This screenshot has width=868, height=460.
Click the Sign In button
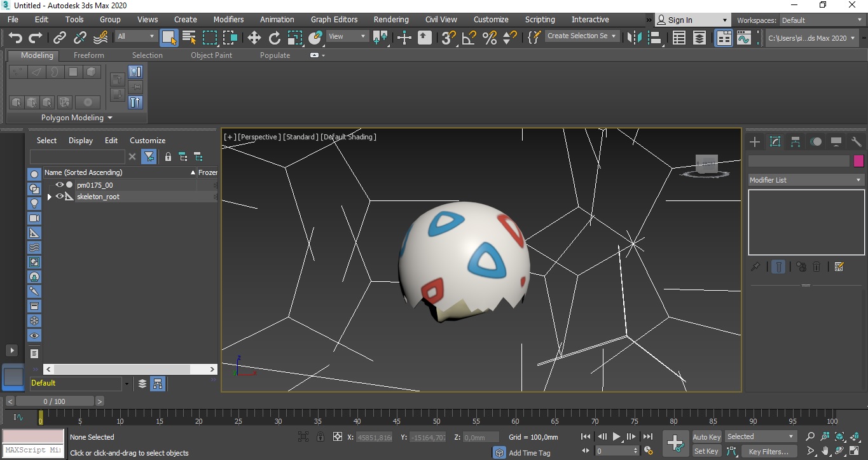692,20
